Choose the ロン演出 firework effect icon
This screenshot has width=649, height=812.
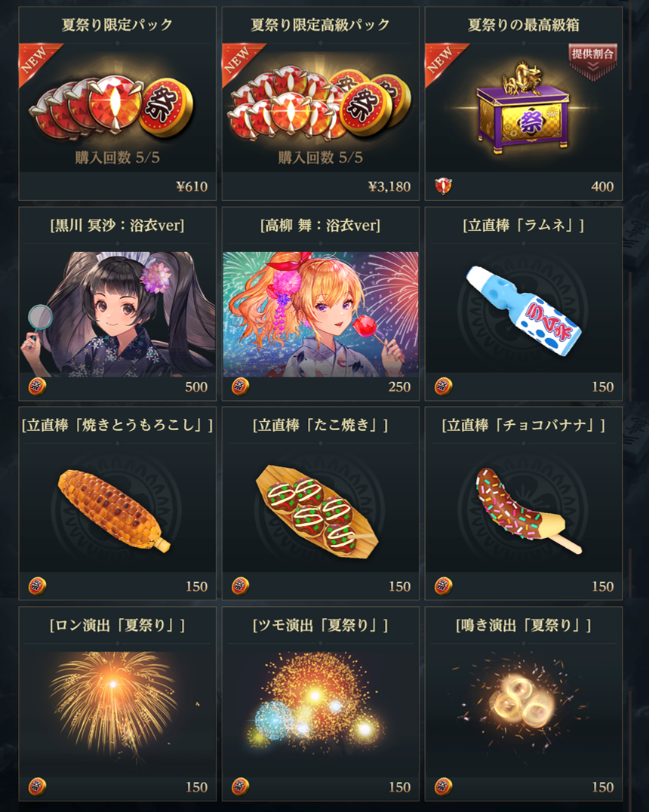click(x=114, y=702)
